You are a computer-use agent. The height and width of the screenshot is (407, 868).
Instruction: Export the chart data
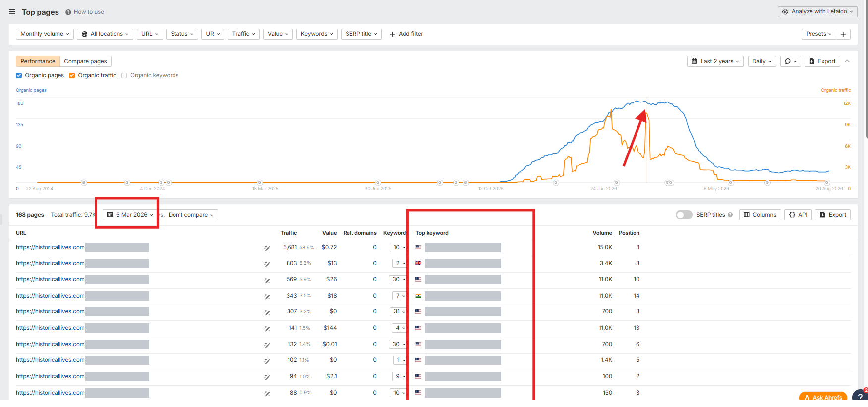click(822, 61)
